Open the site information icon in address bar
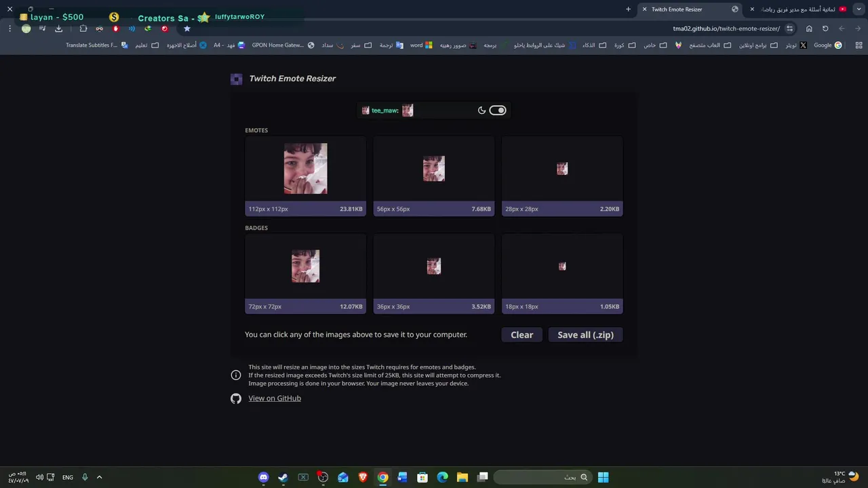This screenshot has width=868, height=488. click(789, 28)
